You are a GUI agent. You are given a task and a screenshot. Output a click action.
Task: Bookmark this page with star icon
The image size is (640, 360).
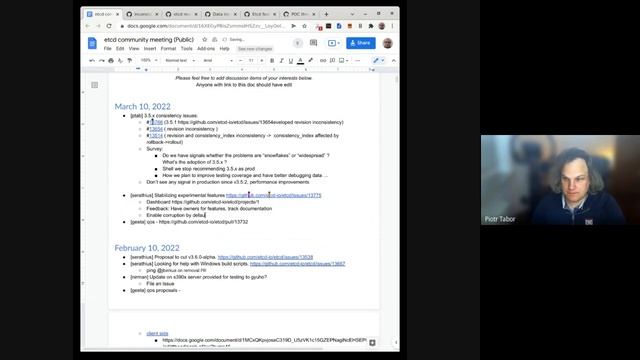click(x=304, y=26)
